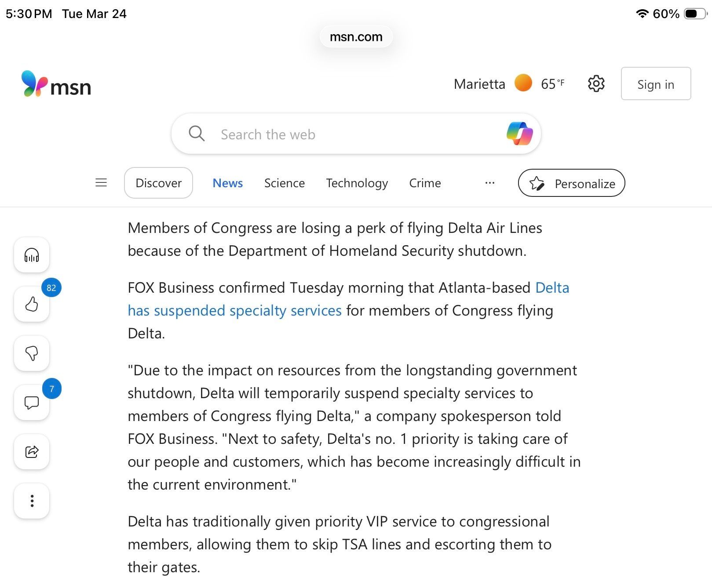Select the Science tab
The width and height of the screenshot is (712, 588).
[284, 183]
